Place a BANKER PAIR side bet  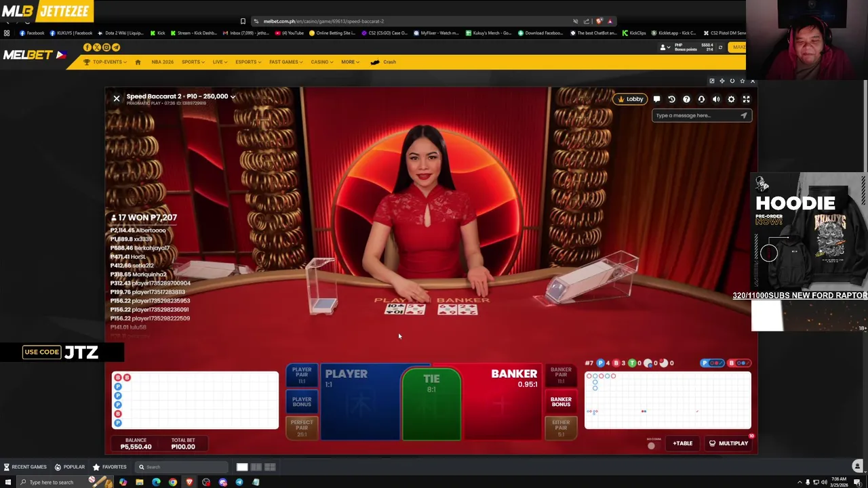pyautogui.click(x=561, y=376)
